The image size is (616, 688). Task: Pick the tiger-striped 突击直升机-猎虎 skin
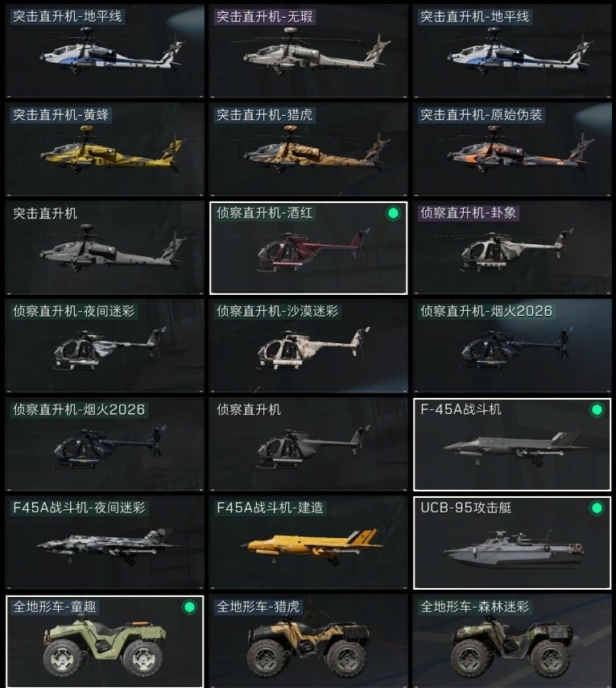coord(308,149)
